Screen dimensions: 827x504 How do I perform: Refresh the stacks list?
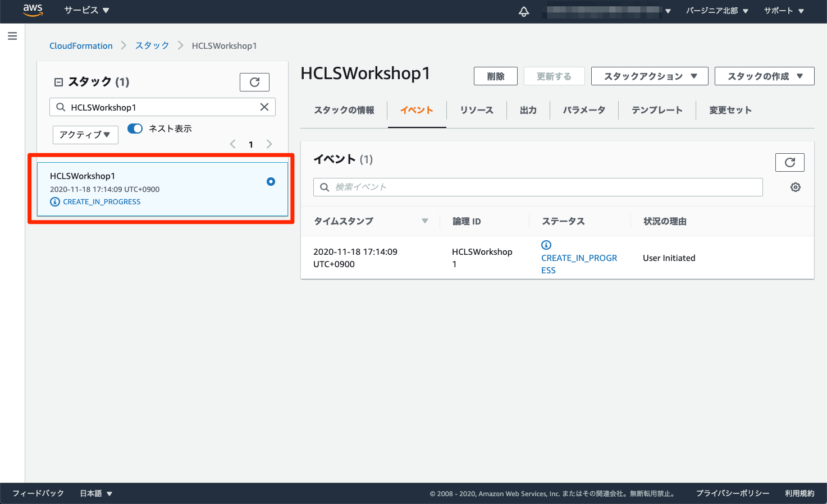pos(254,82)
